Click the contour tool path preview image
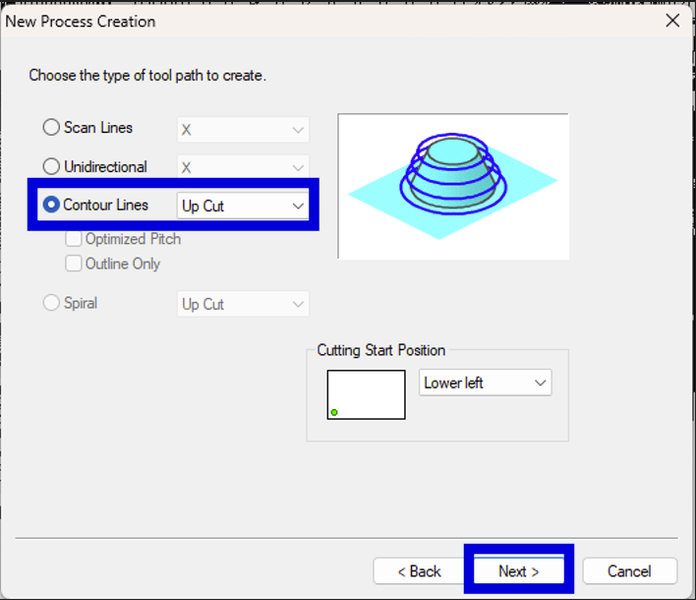Screen dimensions: 696x600 tap(453, 186)
